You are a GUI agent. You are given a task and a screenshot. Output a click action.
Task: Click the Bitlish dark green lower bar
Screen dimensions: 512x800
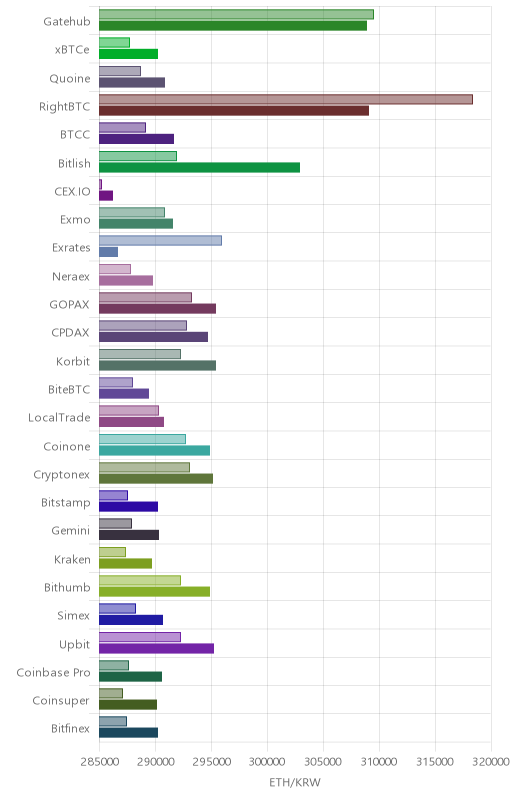pos(199,167)
